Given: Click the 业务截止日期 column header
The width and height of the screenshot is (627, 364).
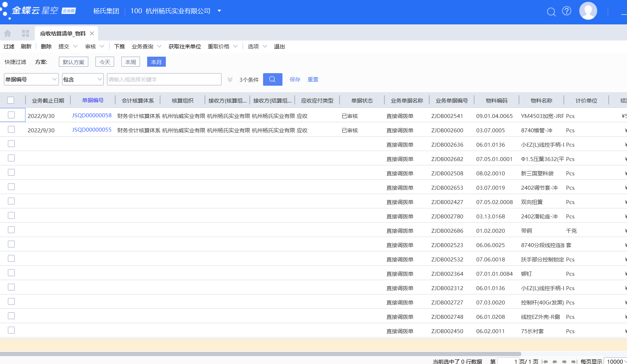Looking at the screenshot, I should [48, 100].
